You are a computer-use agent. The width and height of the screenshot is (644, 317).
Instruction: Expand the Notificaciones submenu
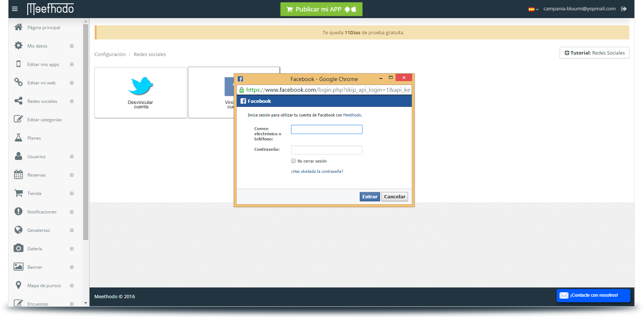[72, 212]
